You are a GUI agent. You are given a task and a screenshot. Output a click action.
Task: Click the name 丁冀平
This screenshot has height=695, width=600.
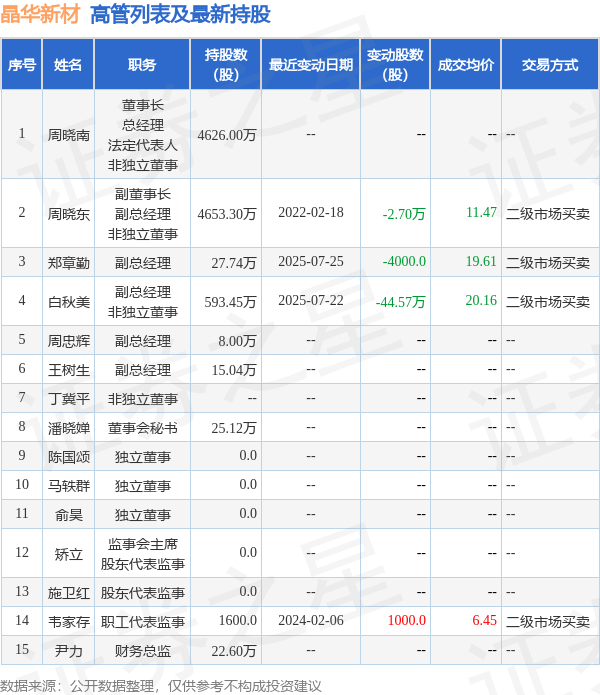click(x=69, y=399)
